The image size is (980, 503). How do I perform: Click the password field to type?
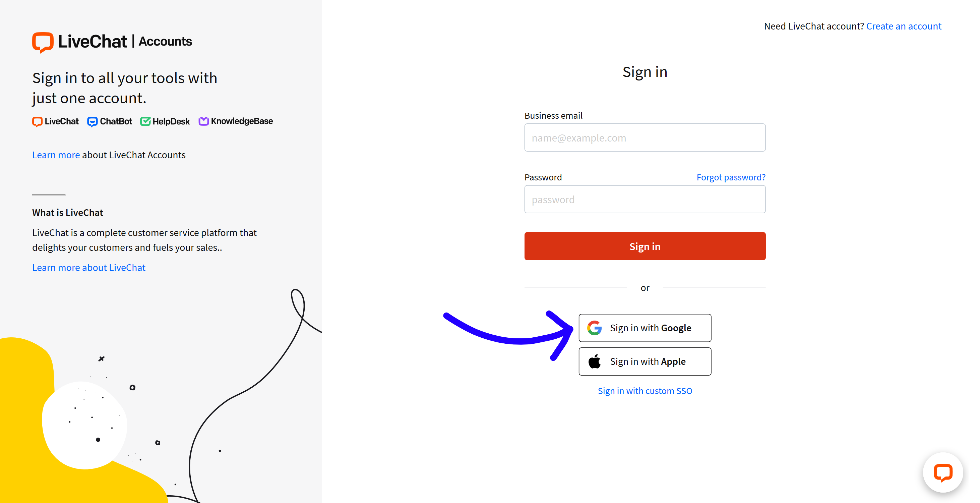(x=645, y=200)
